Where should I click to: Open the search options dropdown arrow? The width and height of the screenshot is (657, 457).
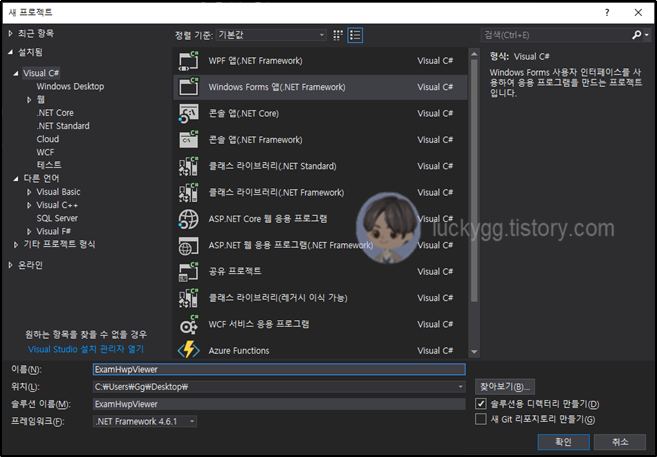[x=647, y=35]
